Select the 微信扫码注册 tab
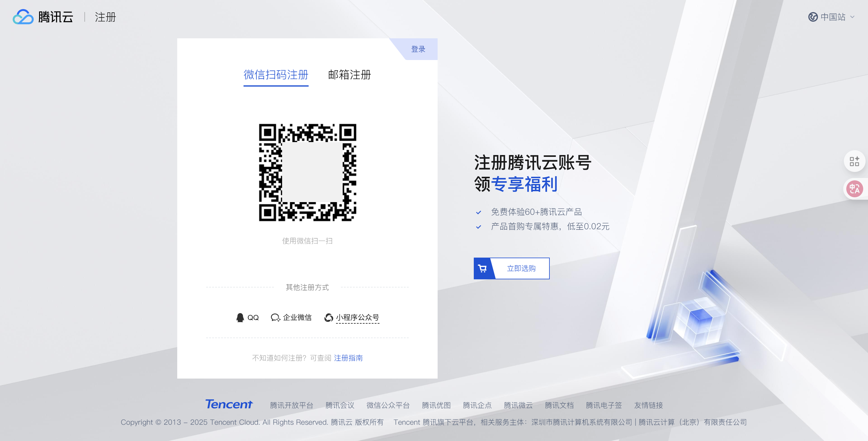 tap(276, 75)
